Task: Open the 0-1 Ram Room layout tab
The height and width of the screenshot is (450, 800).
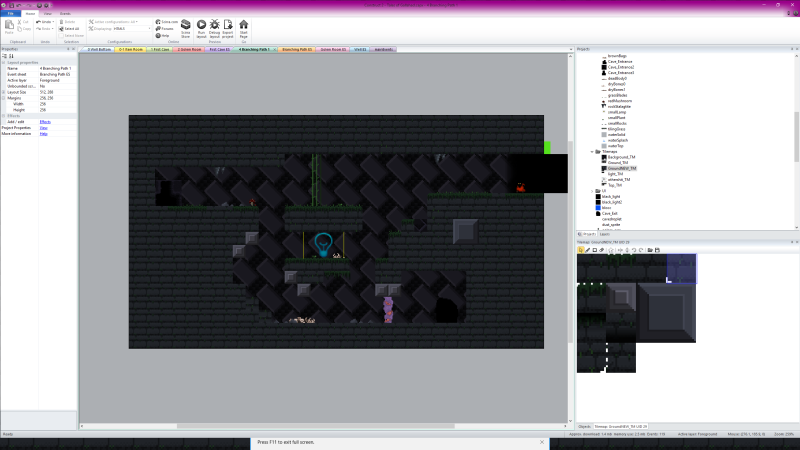Action: (x=131, y=49)
